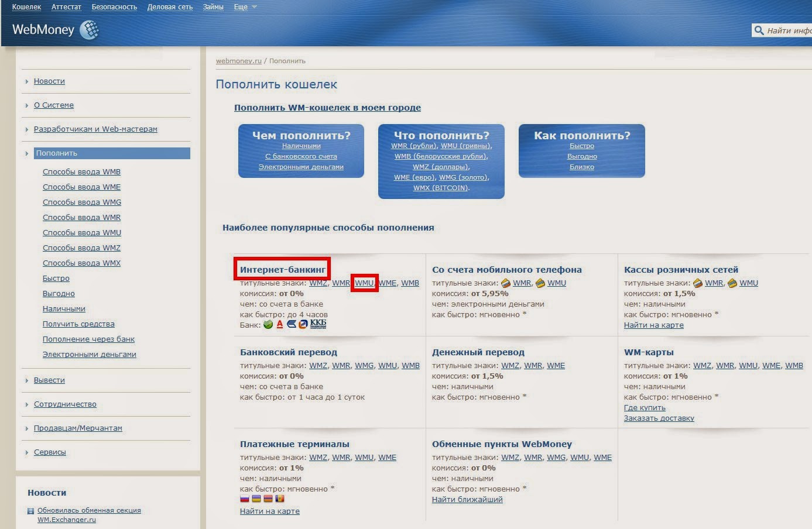Click the WMU wallet icon under mobile phone
This screenshot has height=529, width=812.
540,283
